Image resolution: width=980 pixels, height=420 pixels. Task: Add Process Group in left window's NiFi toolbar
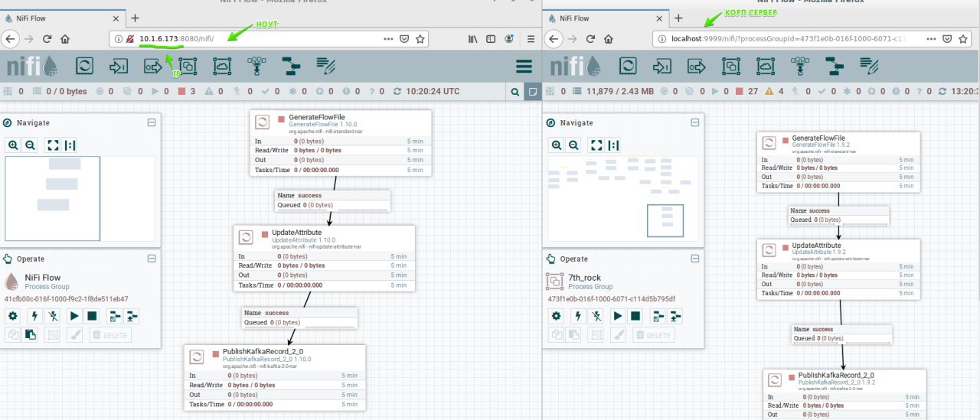(x=188, y=66)
